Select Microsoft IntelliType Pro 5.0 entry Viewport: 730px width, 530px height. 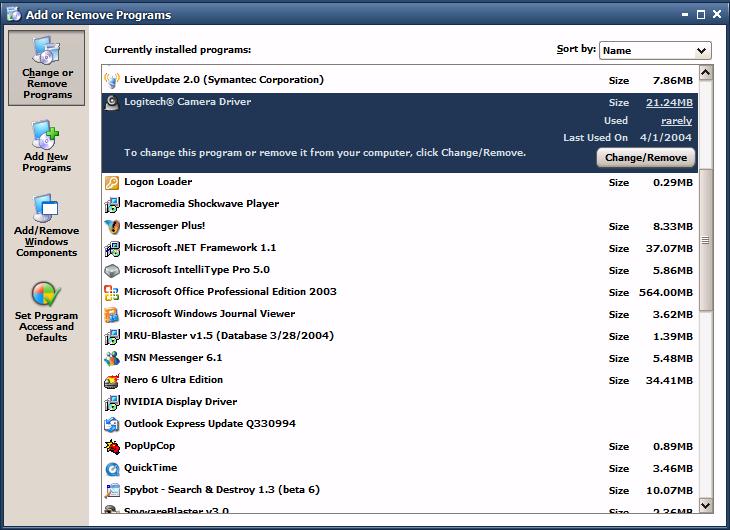(399, 270)
